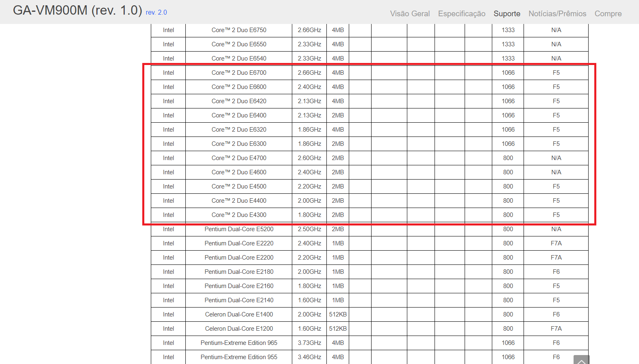Click the GA-VM900M (rev. 1.0) title
The image size is (639, 364).
tap(77, 10)
